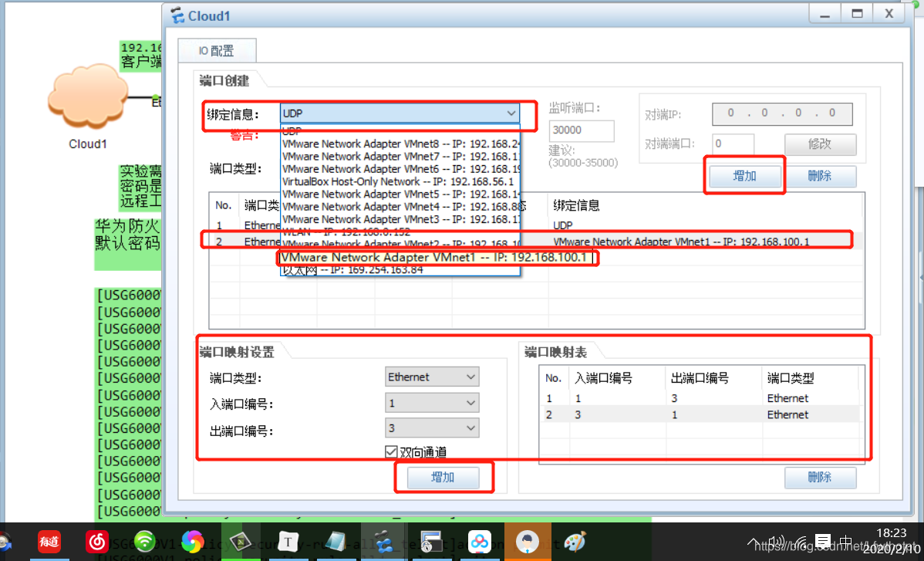The width and height of the screenshot is (924, 561).
Task: Open the Typora 'T' taskbar icon
Action: click(288, 542)
